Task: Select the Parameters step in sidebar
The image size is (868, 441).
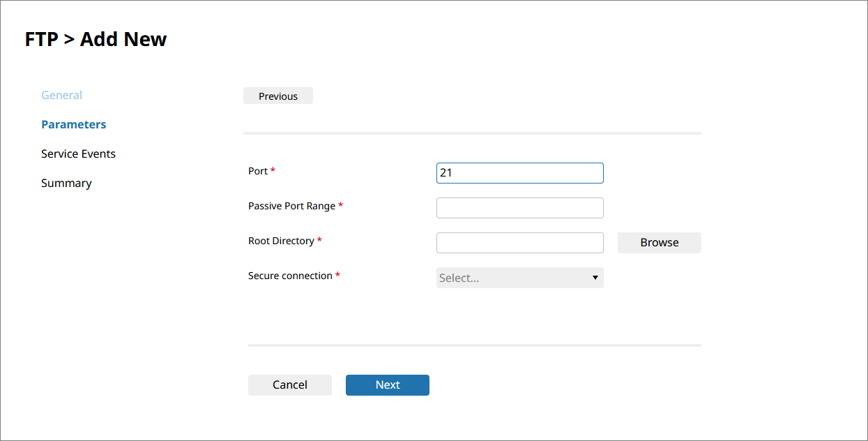Action: click(x=73, y=124)
